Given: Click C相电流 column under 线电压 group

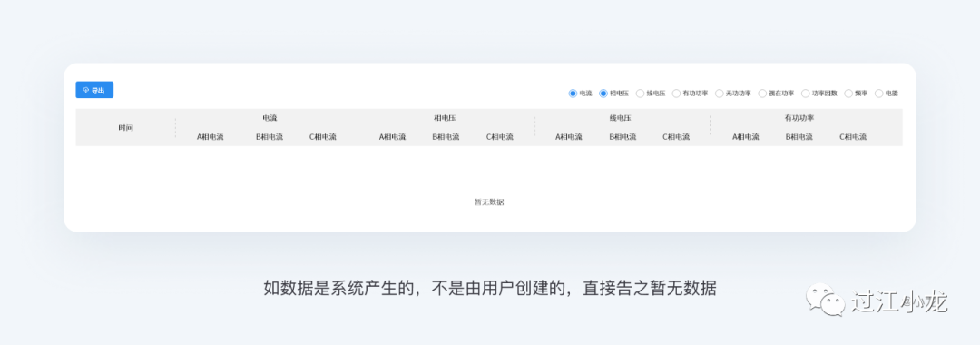Looking at the screenshot, I should (676, 137).
